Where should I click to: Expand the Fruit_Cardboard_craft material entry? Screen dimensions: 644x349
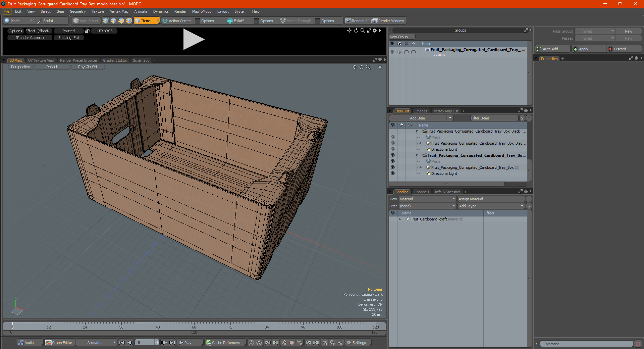click(x=400, y=219)
